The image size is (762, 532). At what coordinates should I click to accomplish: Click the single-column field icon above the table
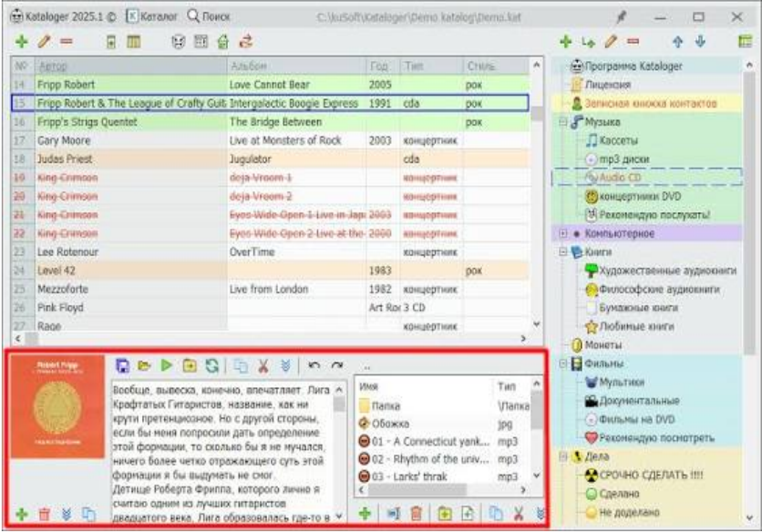[x=111, y=42]
